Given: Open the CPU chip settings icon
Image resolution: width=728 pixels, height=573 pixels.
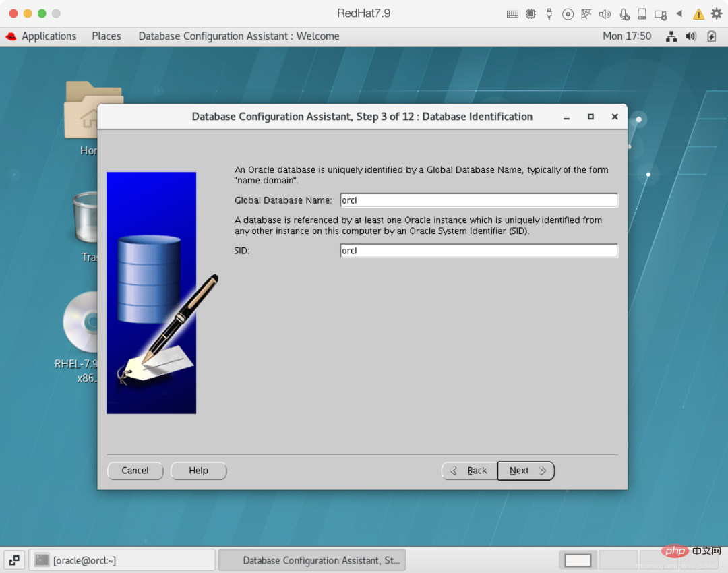Looking at the screenshot, I should 530,13.
